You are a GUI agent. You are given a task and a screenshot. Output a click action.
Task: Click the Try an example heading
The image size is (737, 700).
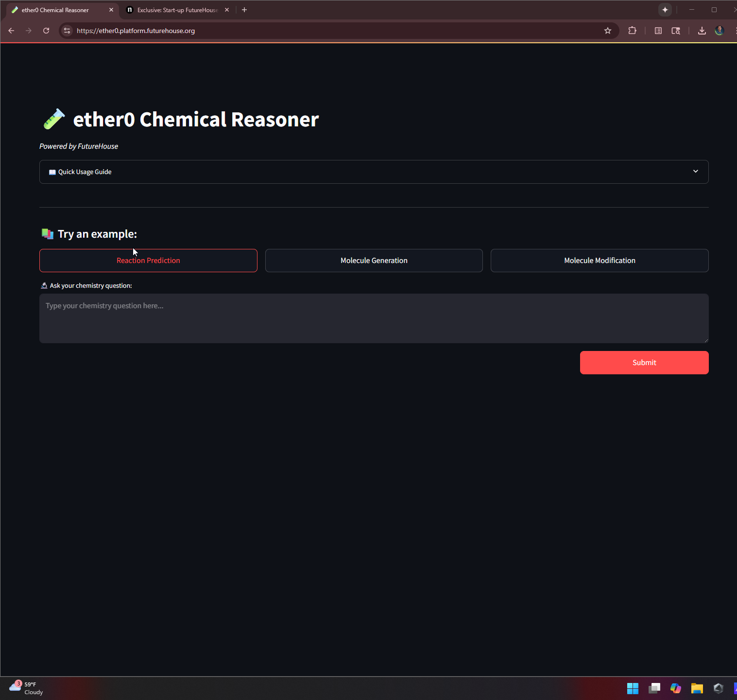tap(97, 234)
